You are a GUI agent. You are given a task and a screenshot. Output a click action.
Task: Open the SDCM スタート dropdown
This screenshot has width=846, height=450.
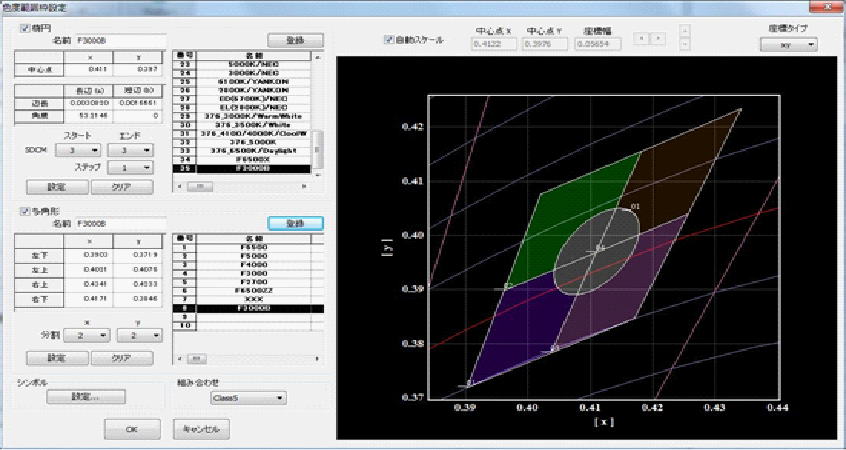pyautogui.click(x=78, y=150)
